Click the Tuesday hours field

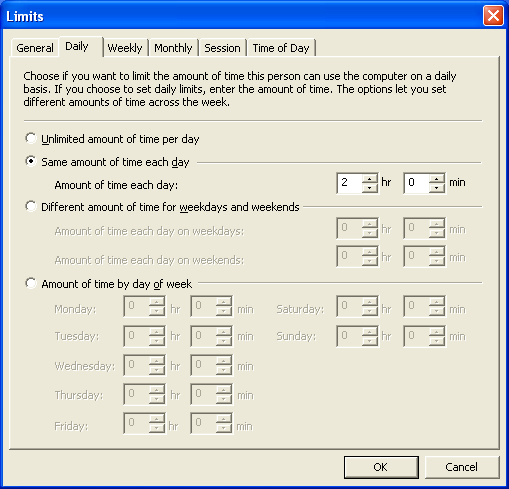point(136,336)
